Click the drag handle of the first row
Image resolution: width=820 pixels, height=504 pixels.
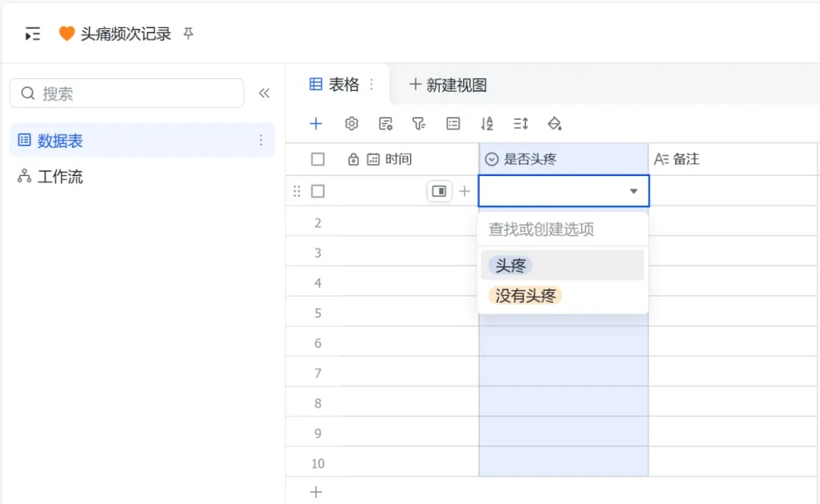click(x=297, y=191)
